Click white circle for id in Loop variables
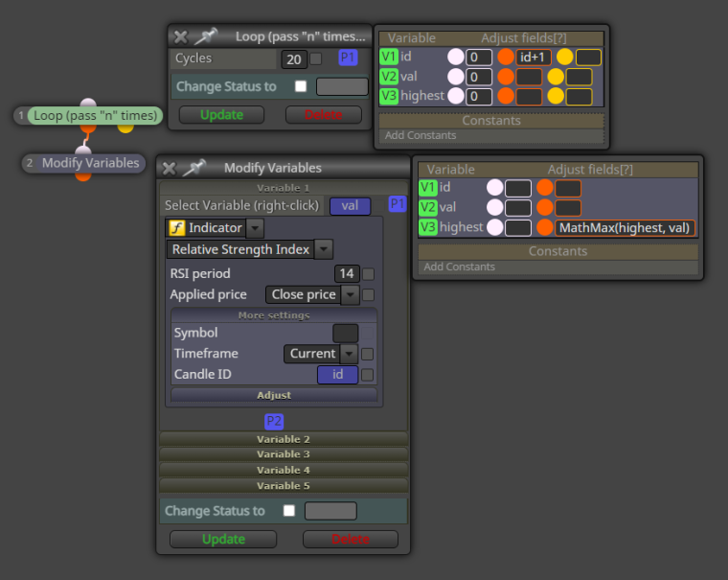Viewport: 728px width, 580px height. pyautogui.click(x=456, y=58)
